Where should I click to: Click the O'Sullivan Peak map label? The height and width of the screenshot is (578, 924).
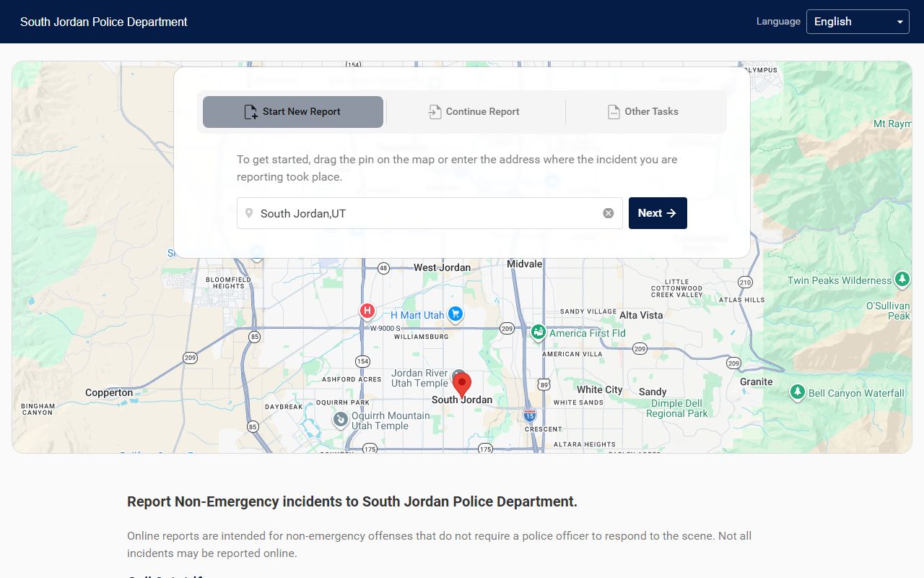click(x=888, y=311)
